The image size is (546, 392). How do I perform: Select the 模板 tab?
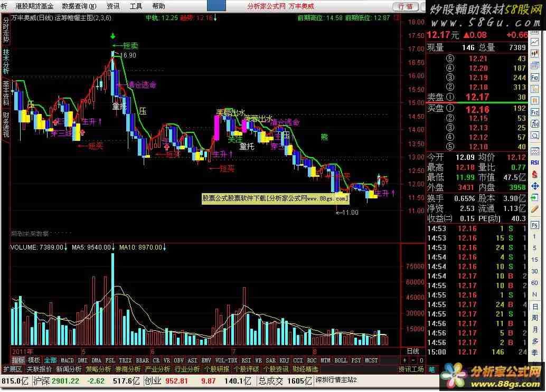(34, 360)
